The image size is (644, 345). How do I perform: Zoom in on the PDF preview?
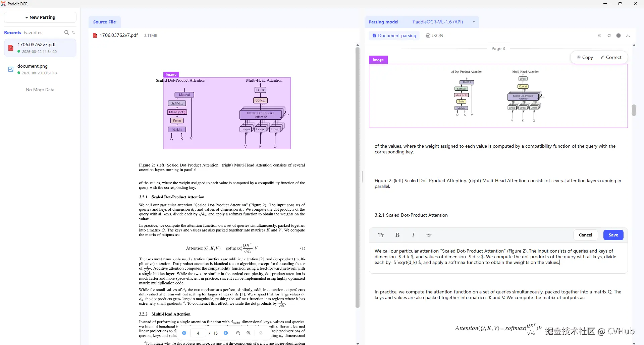[249, 333]
